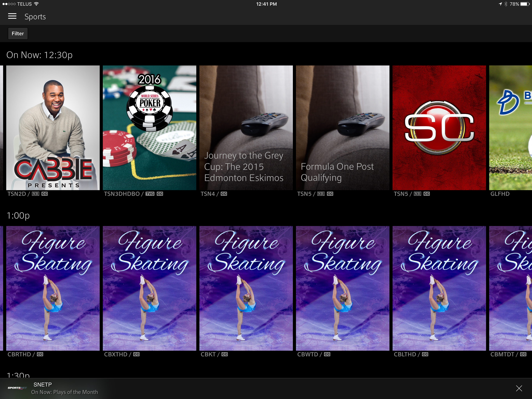Click the Filter button
The width and height of the screenshot is (532, 399).
[18, 34]
